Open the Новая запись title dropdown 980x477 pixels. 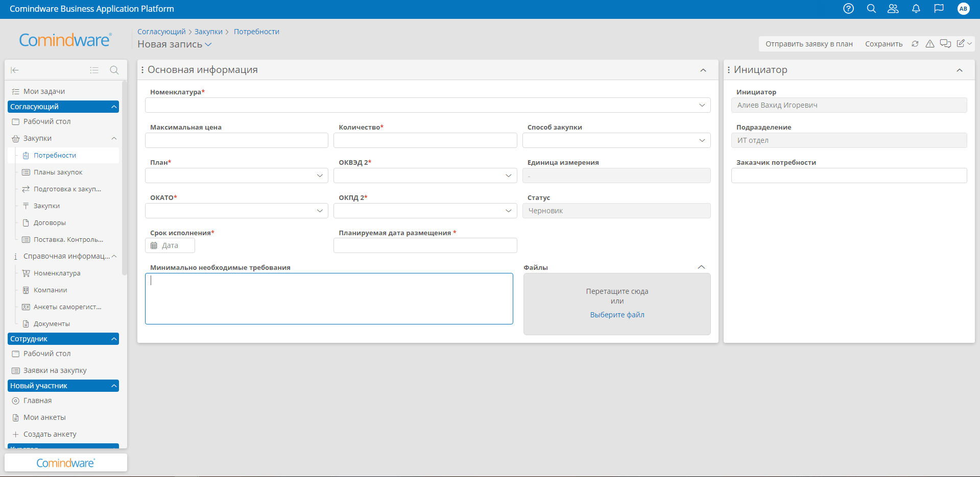click(x=208, y=44)
